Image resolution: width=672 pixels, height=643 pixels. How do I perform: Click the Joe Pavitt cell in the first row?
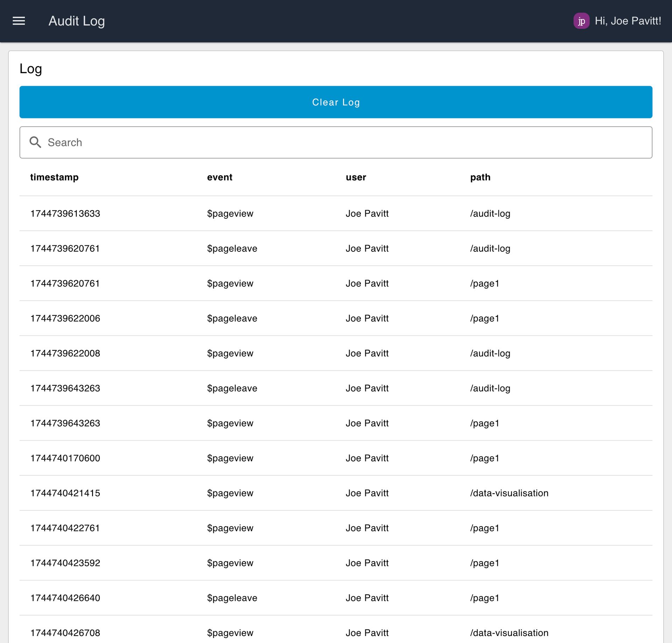point(367,213)
